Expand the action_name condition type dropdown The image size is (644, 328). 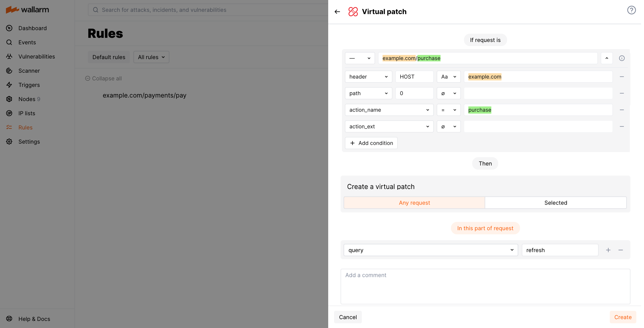[389, 110]
